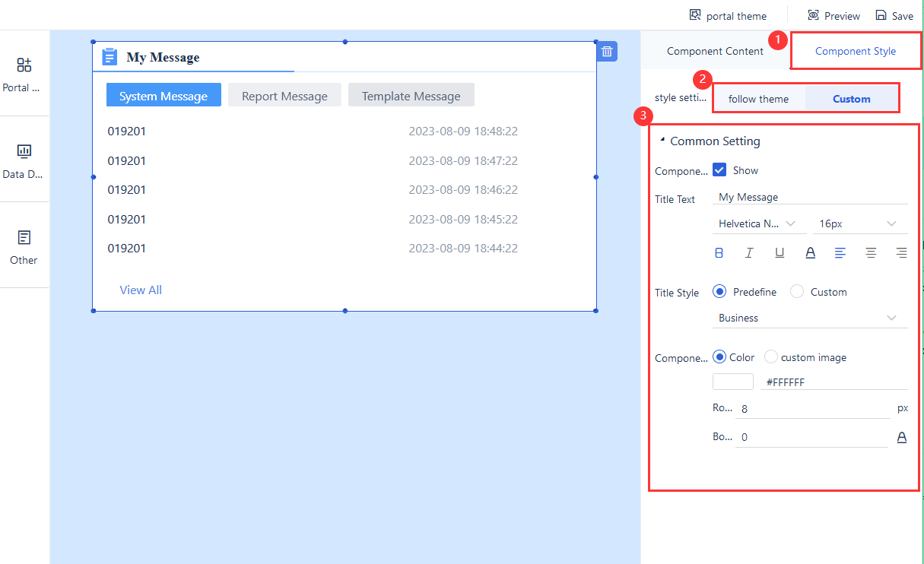The height and width of the screenshot is (564, 924).
Task: Open the Business title style dropdown
Action: pos(809,318)
